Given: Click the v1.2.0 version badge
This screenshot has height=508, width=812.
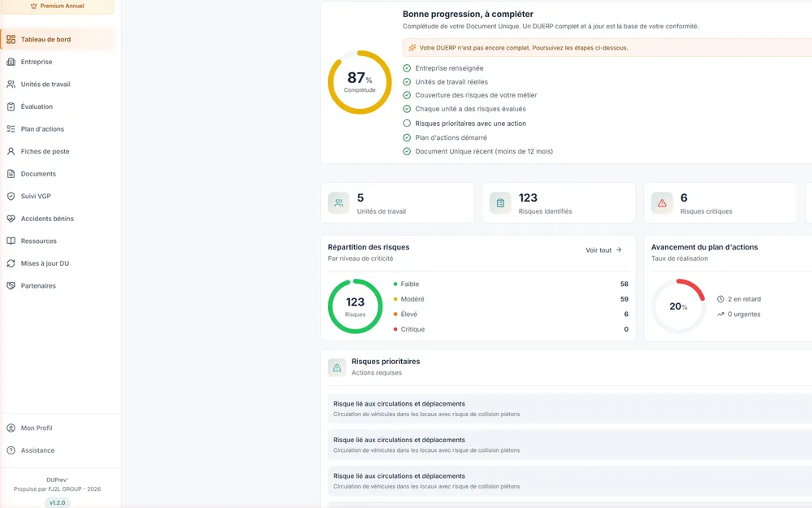Looking at the screenshot, I should click(57, 502).
